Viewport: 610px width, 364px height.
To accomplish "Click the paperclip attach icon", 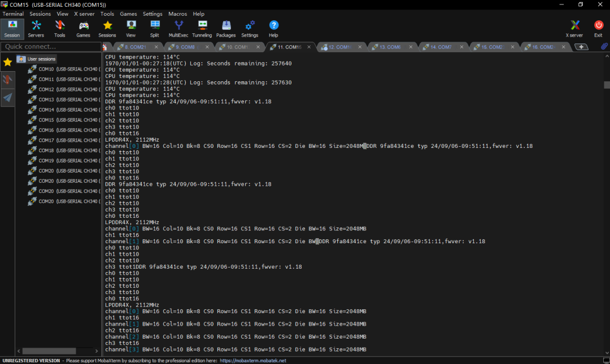I will (604, 47).
